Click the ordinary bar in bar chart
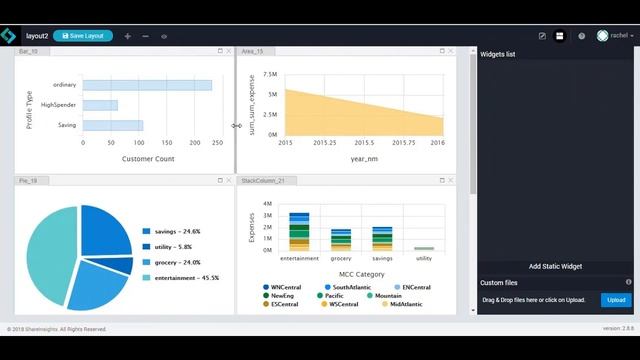Screen dimensions: 640x360 coord(147,85)
